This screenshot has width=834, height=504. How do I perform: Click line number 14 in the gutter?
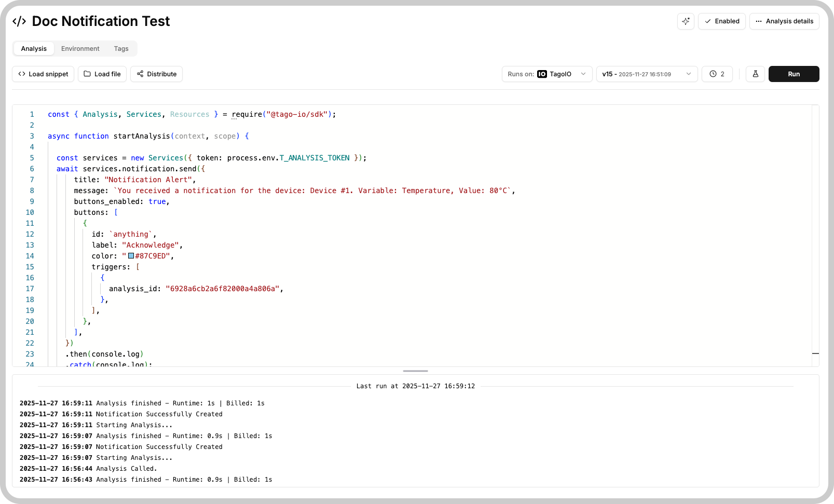coord(30,256)
